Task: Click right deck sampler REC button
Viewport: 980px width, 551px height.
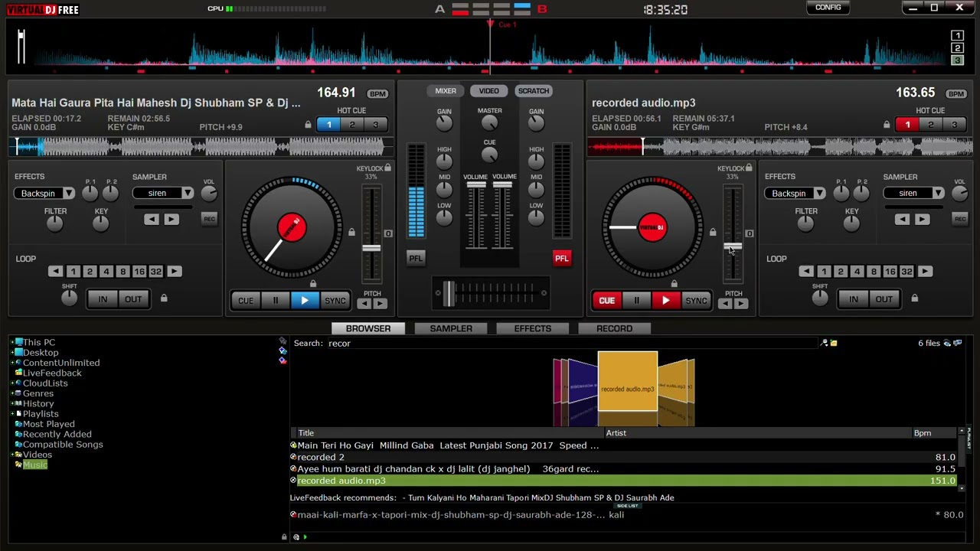Action: coord(960,219)
